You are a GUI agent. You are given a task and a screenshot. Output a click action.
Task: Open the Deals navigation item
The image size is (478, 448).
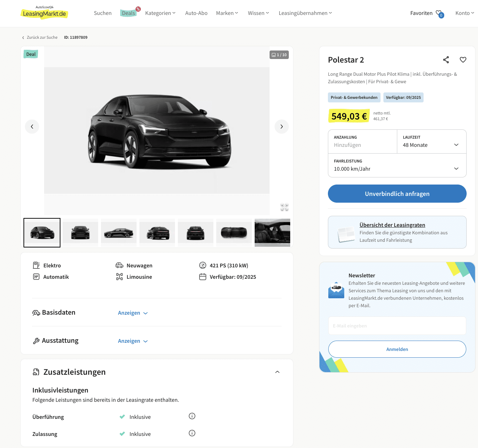(129, 13)
